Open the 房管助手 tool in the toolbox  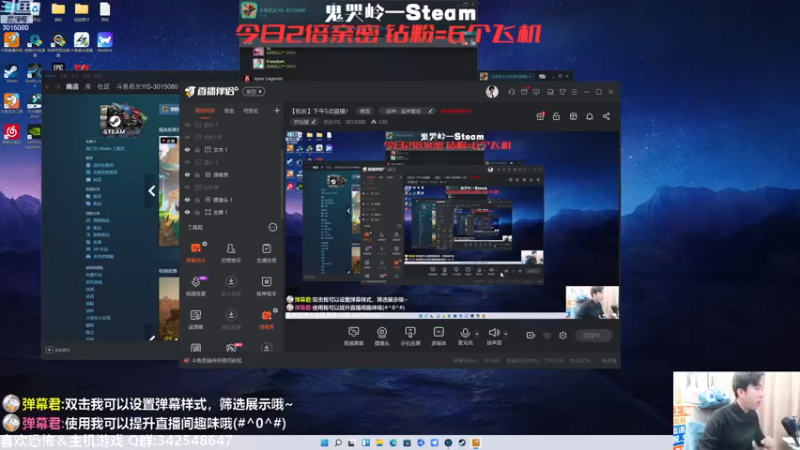[x=231, y=252]
